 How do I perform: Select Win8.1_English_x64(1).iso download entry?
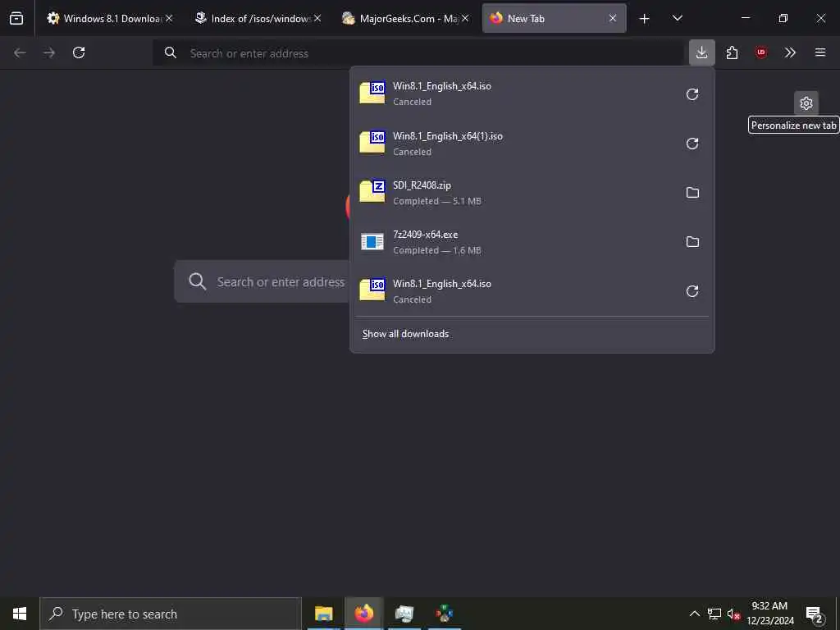514,144
